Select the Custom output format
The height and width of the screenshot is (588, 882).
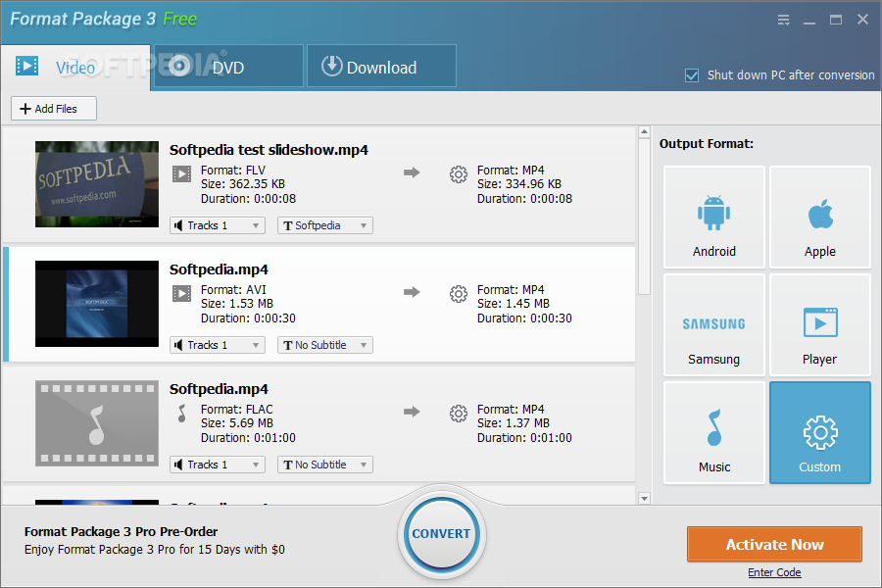[x=819, y=433]
